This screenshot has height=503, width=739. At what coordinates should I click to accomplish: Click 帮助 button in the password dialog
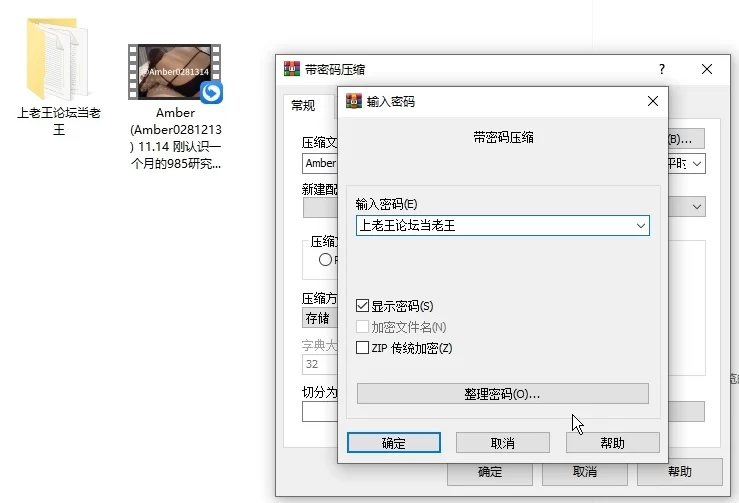(x=612, y=443)
